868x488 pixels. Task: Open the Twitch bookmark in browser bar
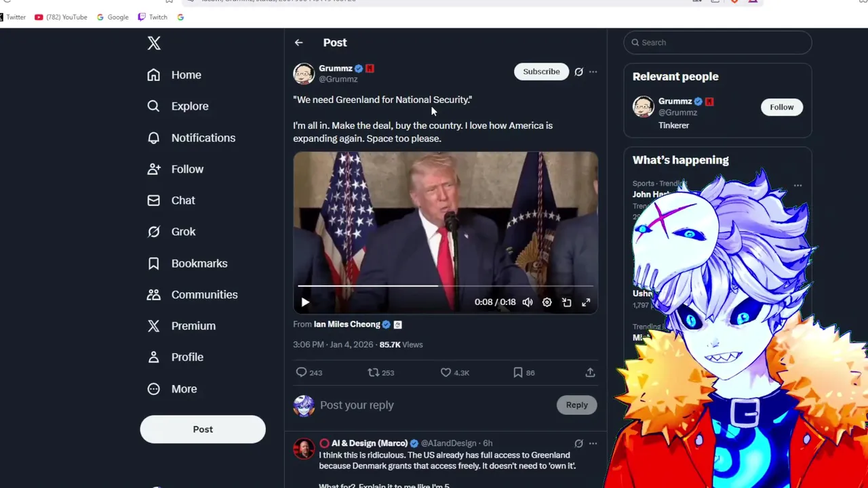(153, 17)
